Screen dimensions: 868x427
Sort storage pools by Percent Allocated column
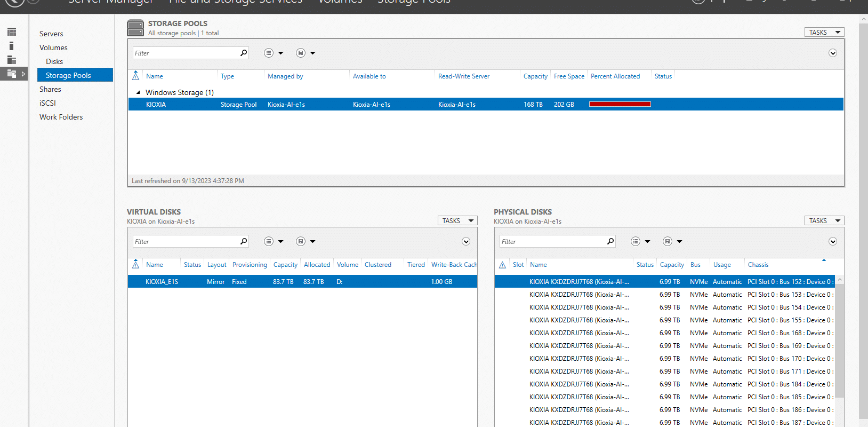click(615, 76)
